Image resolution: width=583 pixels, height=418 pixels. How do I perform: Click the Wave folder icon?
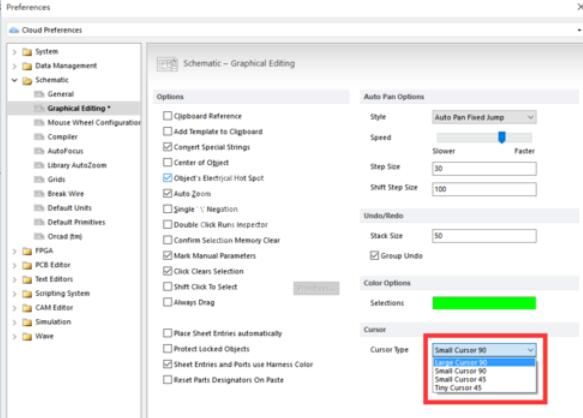[27, 337]
